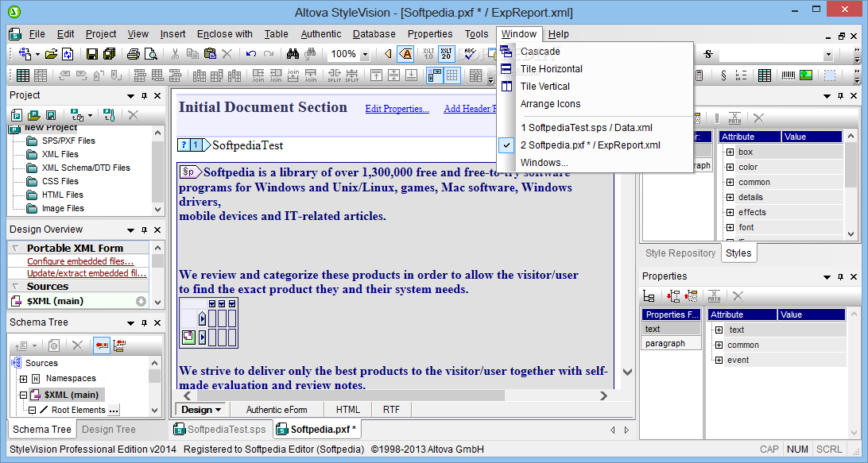Click the strikethrough S icon

[708, 54]
